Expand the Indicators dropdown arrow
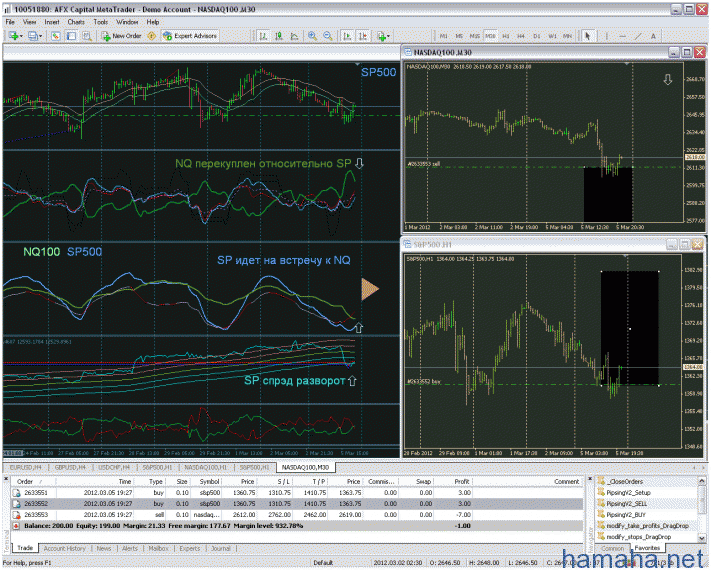This screenshot has height=570, width=711. 388,36
